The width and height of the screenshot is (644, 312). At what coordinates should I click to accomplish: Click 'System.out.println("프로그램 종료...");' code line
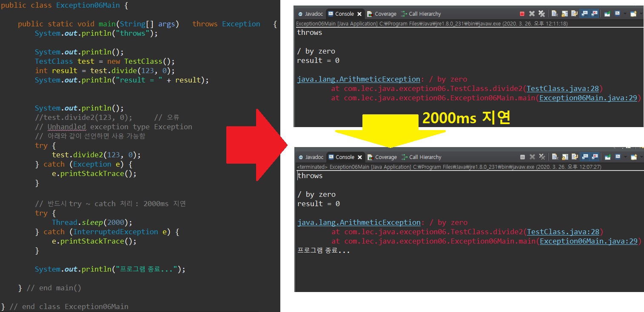click(110, 269)
